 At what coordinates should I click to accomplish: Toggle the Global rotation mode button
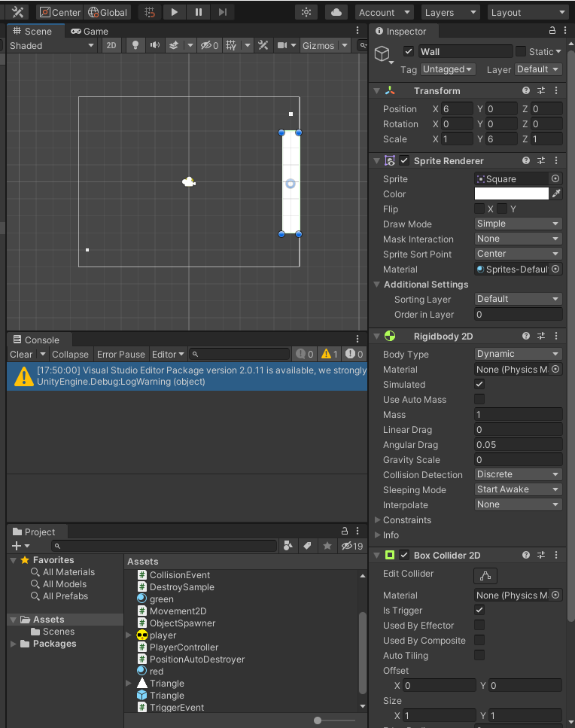click(107, 13)
